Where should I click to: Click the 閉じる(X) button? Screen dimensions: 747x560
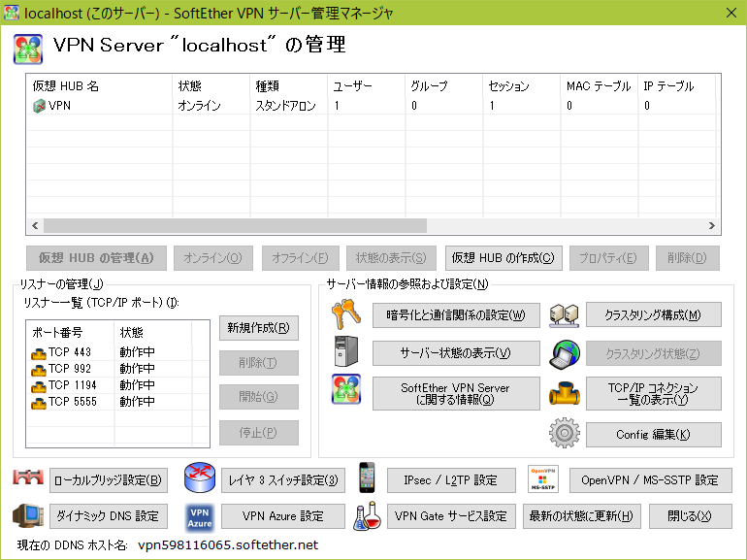691,516
